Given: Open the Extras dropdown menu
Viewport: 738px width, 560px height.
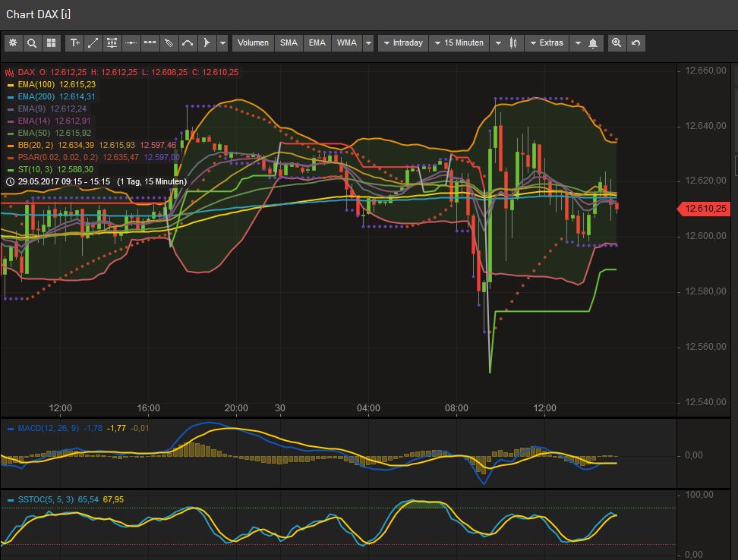Looking at the screenshot, I should point(546,43).
